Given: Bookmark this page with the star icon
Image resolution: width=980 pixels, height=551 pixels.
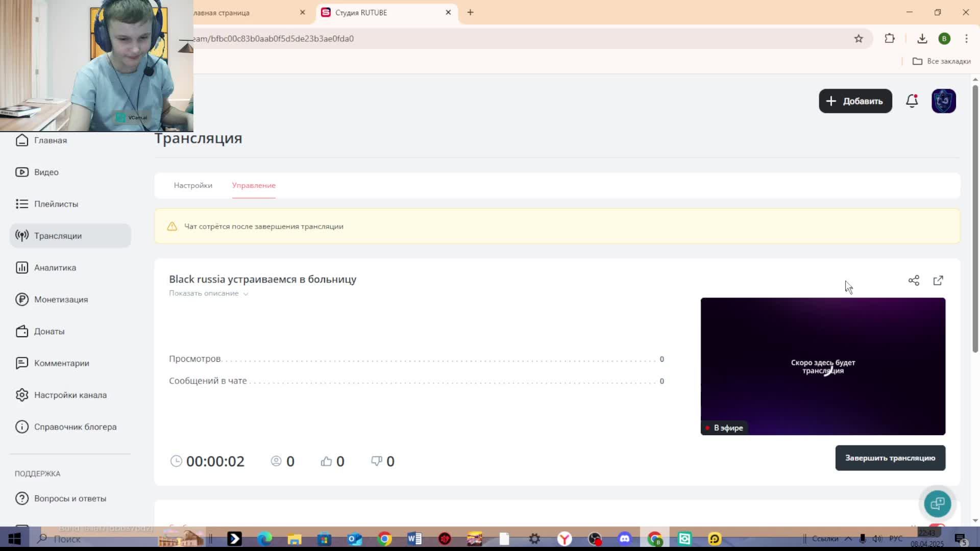Looking at the screenshot, I should pyautogui.click(x=859, y=39).
